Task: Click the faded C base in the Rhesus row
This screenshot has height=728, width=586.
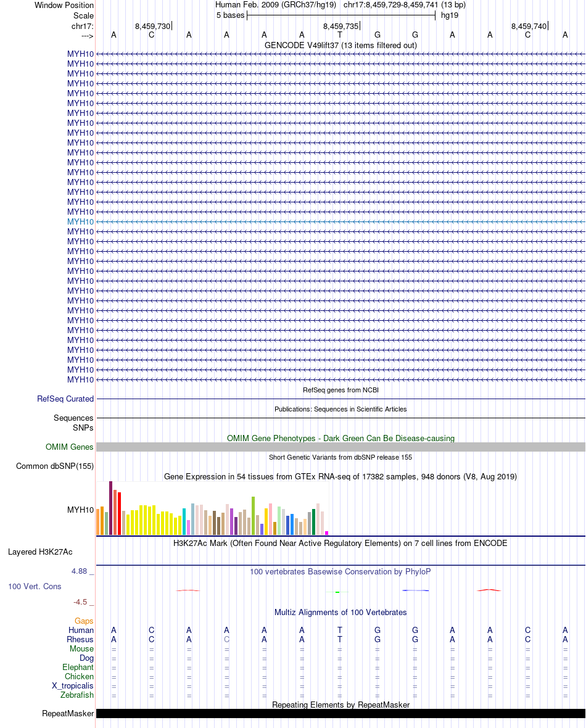Action: 226,640
